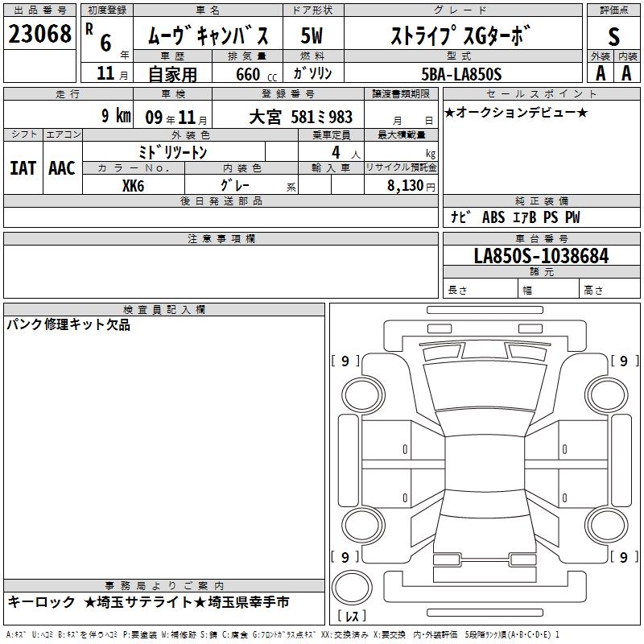Click the 幅 dimension field

point(549,290)
